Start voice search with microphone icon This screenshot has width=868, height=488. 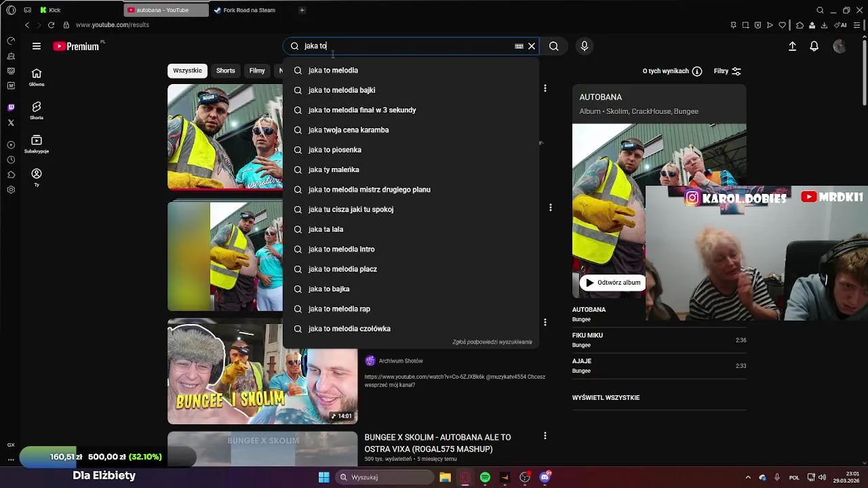pyautogui.click(x=585, y=46)
